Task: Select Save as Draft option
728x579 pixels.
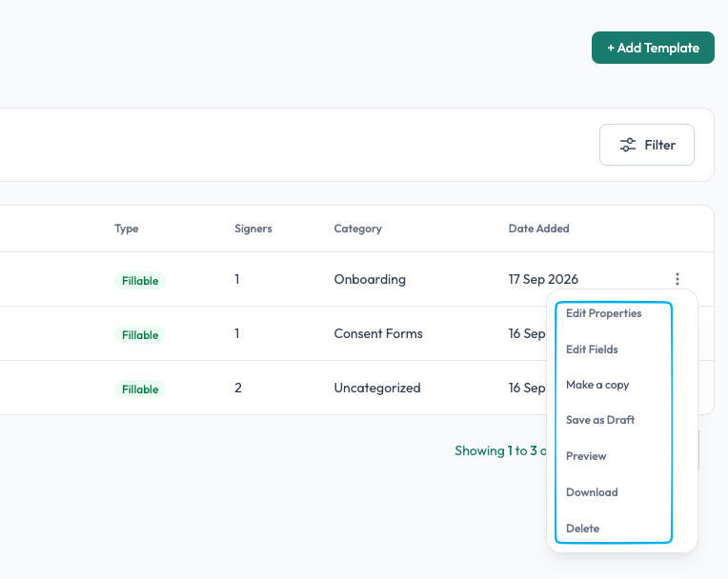Action: [x=600, y=420]
